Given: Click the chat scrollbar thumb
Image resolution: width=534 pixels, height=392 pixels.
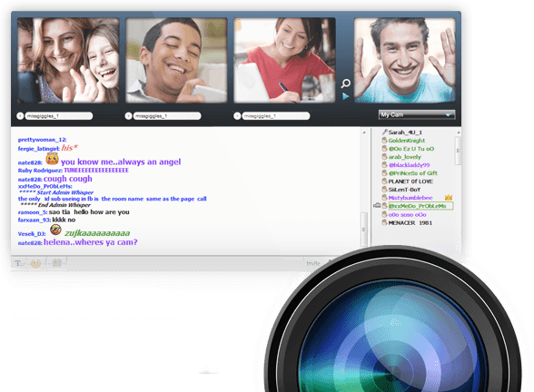Looking at the screenshot, I should click(x=364, y=229).
